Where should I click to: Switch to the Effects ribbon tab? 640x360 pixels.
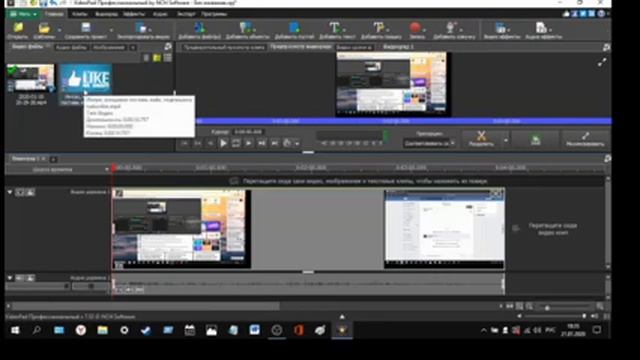coord(133,14)
